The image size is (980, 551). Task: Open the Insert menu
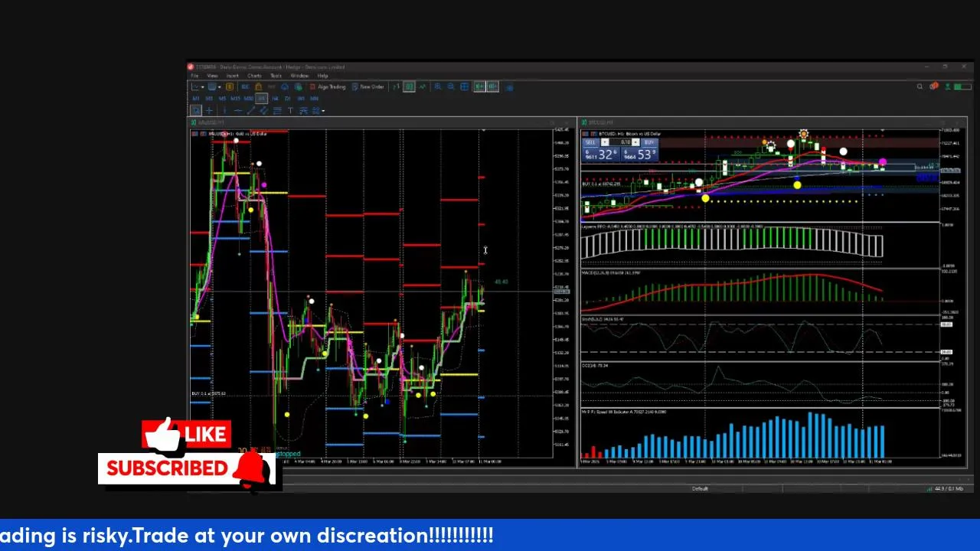232,76
